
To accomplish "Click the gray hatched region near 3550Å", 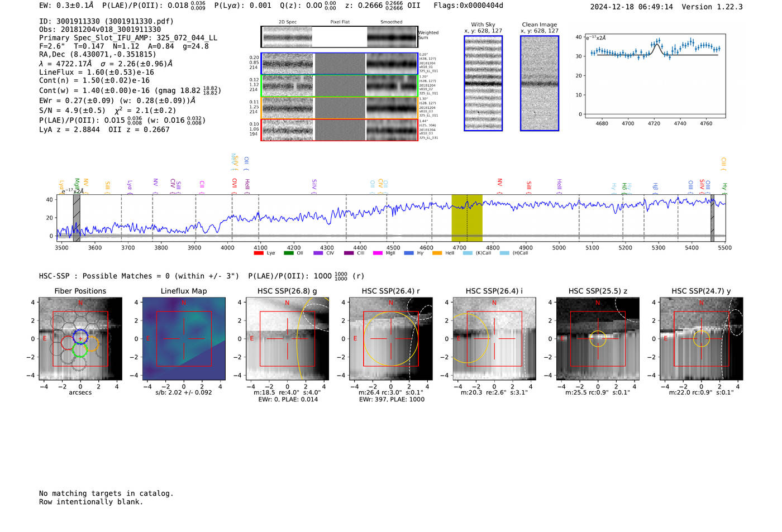I will [77, 218].
